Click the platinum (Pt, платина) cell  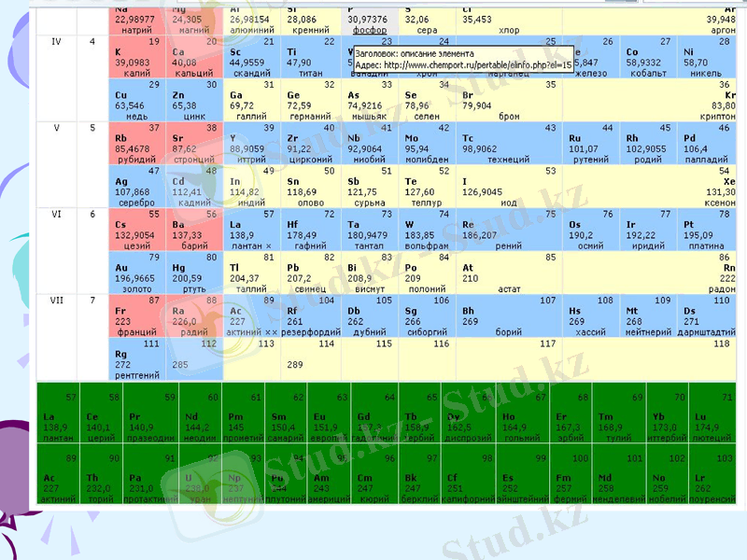707,229
